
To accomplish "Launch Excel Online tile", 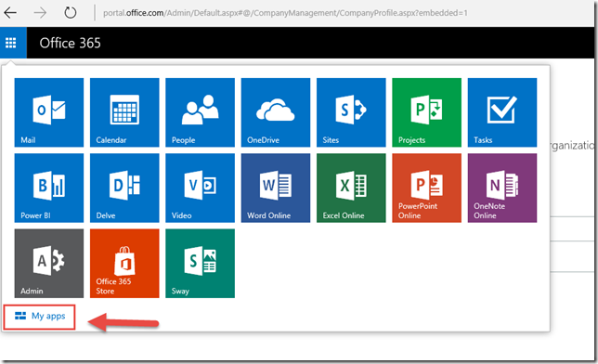I will coord(351,188).
